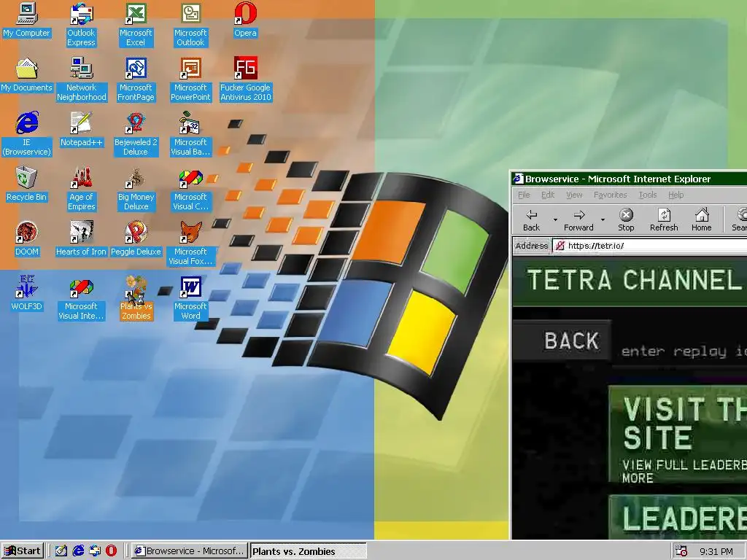The height and width of the screenshot is (560, 747).
Task: Select Hearts of Iron shortcut
Action: point(82,239)
